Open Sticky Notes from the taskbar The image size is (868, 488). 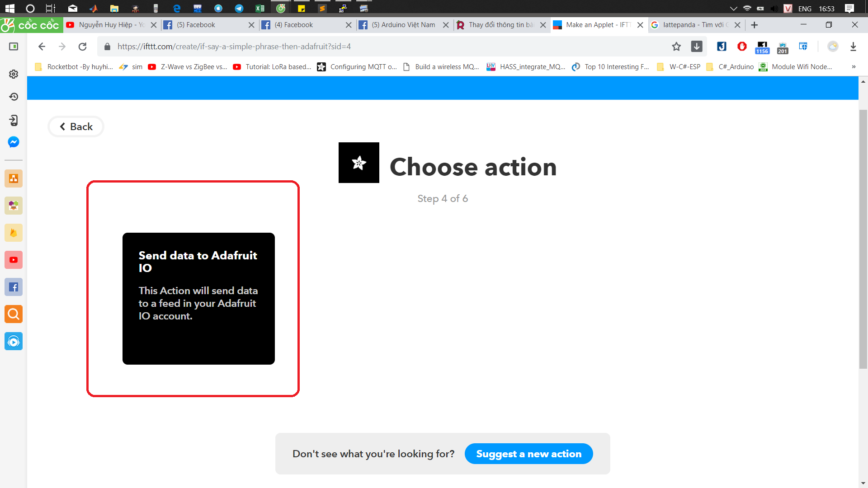click(302, 8)
